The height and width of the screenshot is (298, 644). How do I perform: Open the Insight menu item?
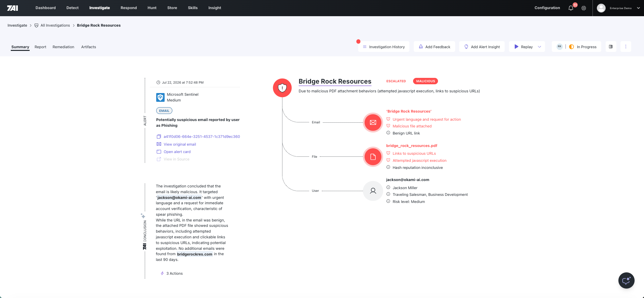(x=215, y=8)
